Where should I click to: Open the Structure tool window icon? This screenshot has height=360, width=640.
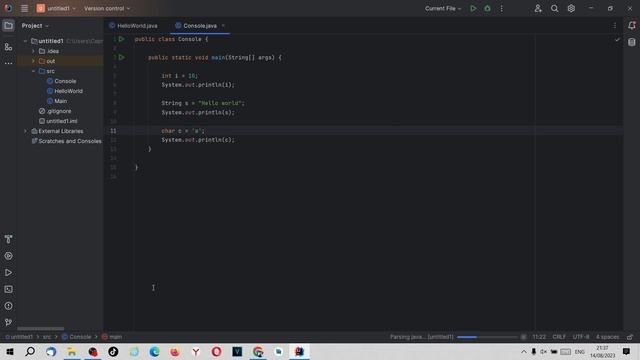point(8,47)
